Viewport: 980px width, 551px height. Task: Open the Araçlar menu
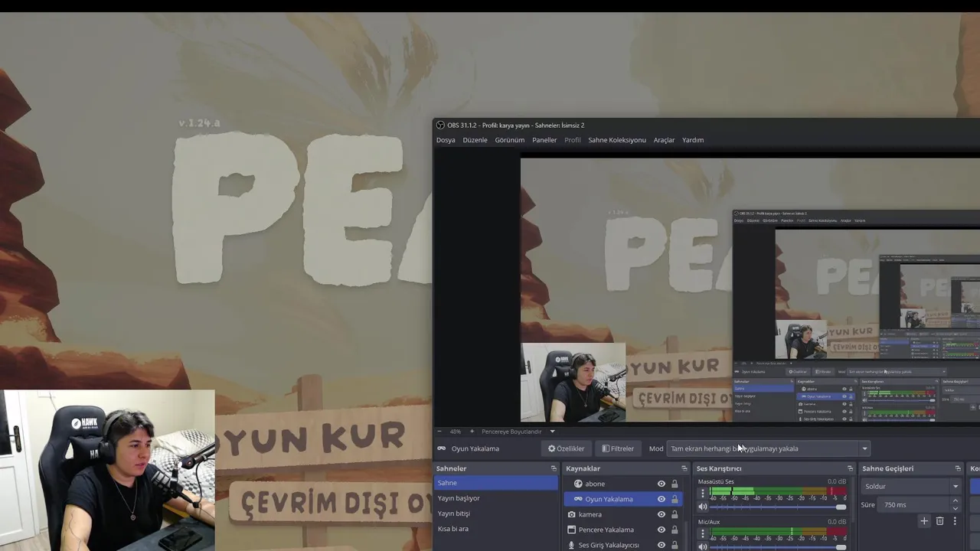click(664, 140)
